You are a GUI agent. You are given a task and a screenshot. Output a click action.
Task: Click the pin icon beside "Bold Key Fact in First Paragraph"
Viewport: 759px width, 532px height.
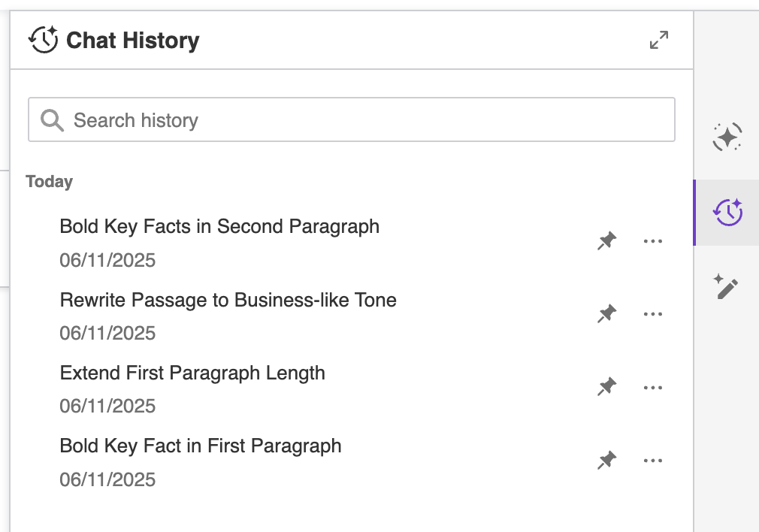(606, 460)
